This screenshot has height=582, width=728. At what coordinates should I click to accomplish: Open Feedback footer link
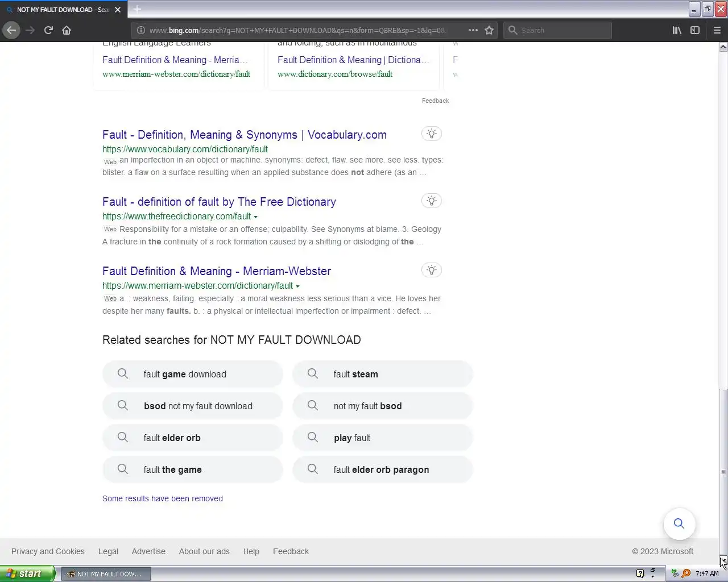291,551
